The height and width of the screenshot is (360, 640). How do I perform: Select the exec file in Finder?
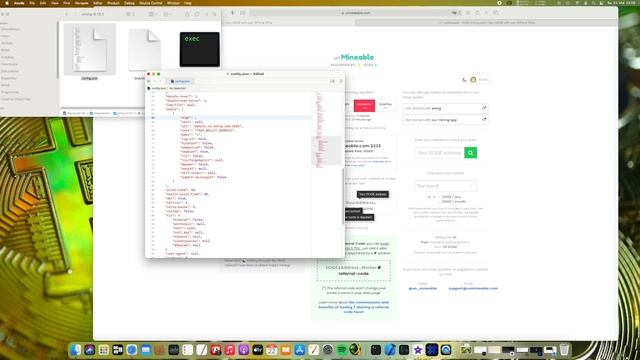(200, 49)
